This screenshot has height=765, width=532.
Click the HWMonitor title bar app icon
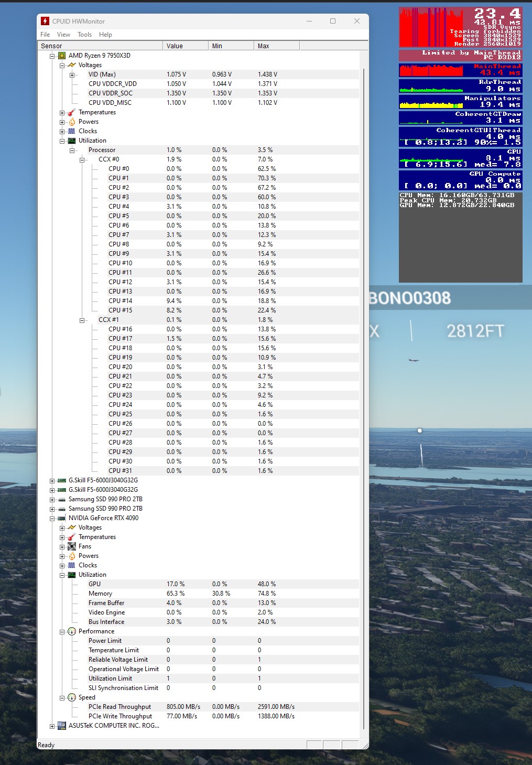pyautogui.click(x=45, y=21)
